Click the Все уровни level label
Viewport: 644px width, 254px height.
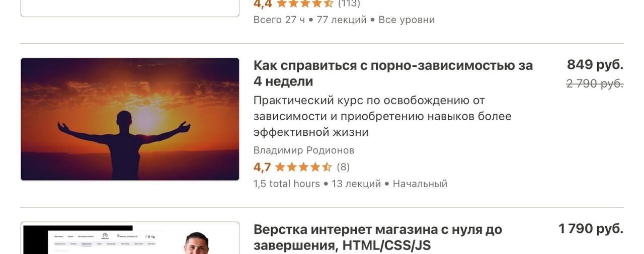[x=407, y=20]
